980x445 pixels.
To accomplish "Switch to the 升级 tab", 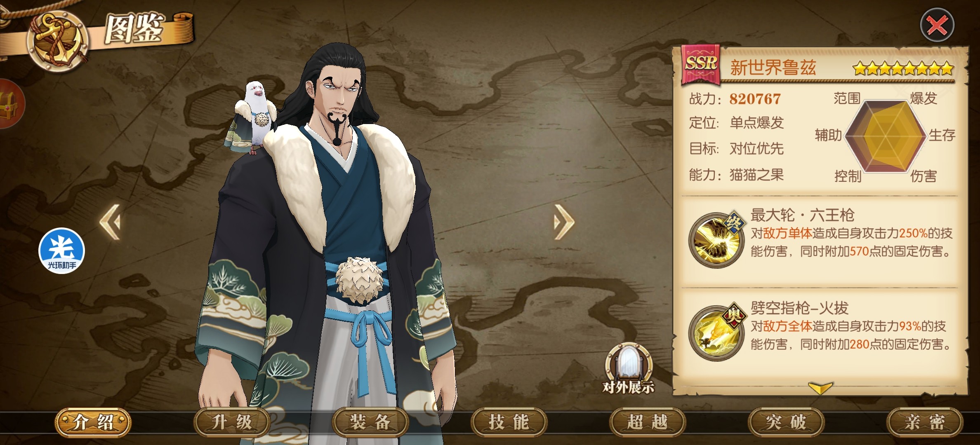I will [x=232, y=422].
